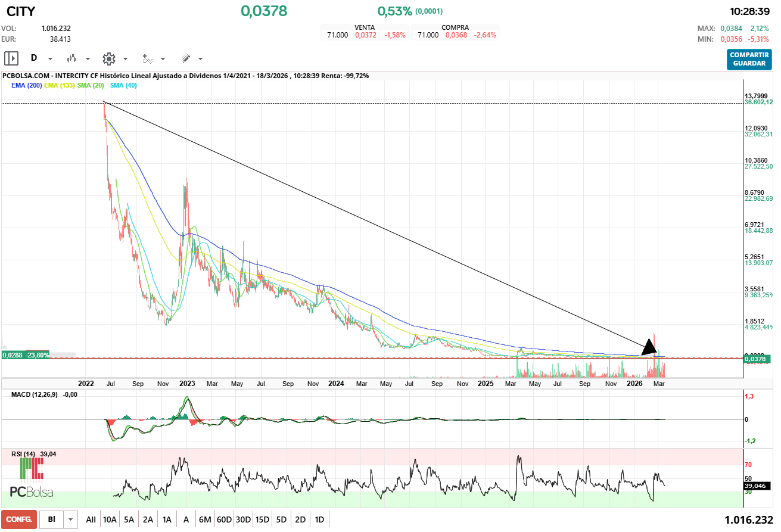781x532 pixels.
Task: Hide the MACD (12,26,9) indicator
Action: 35,394
